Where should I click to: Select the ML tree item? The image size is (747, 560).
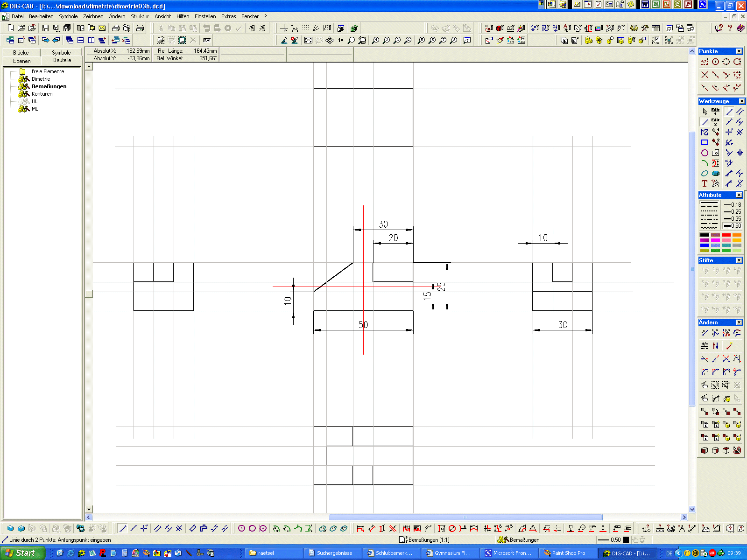tap(35, 109)
